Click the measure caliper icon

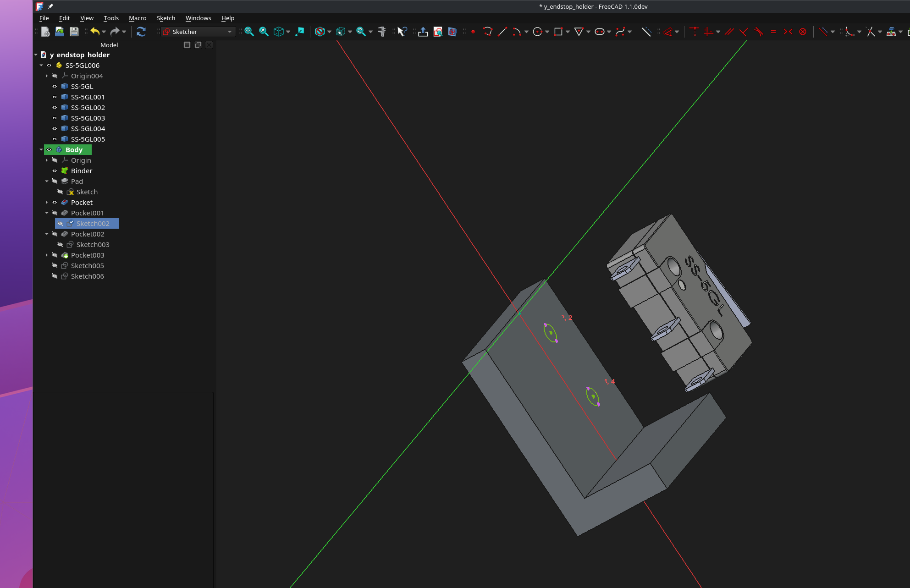pos(381,32)
